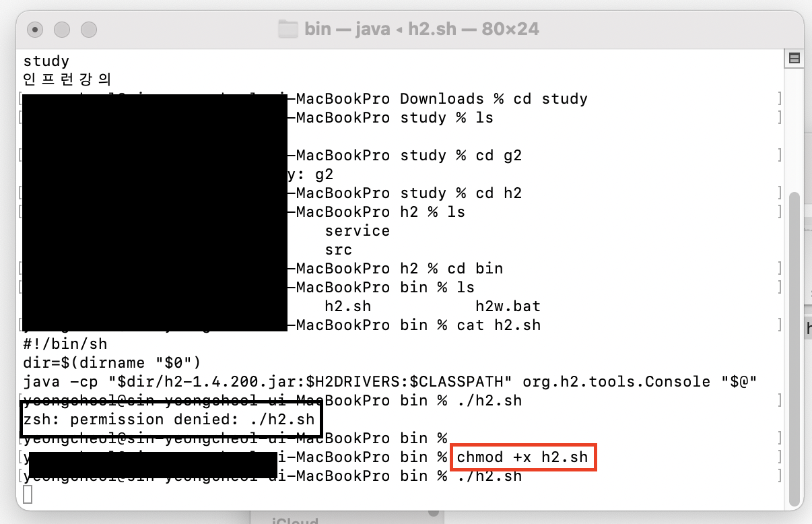The height and width of the screenshot is (524, 812).
Task: Click the folder proxy icon in title bar
Action: 288,29
